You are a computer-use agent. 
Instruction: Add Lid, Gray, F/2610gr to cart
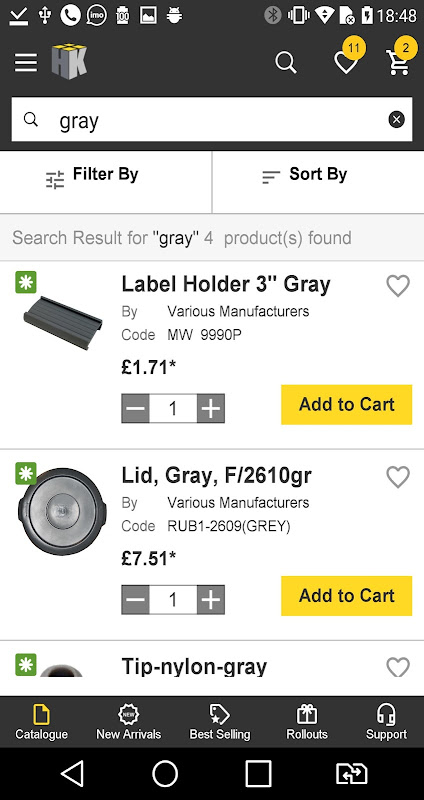point(346,596)
